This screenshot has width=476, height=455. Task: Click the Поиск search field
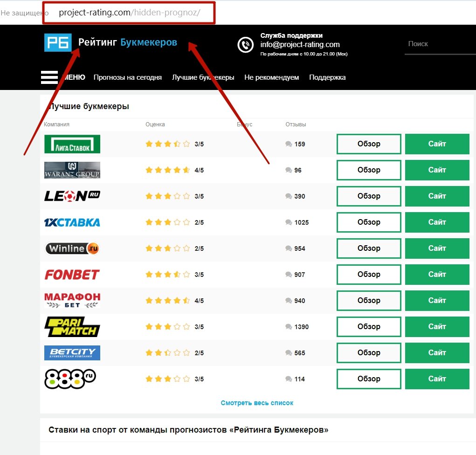pyautogui.click(x=438, y=44)
